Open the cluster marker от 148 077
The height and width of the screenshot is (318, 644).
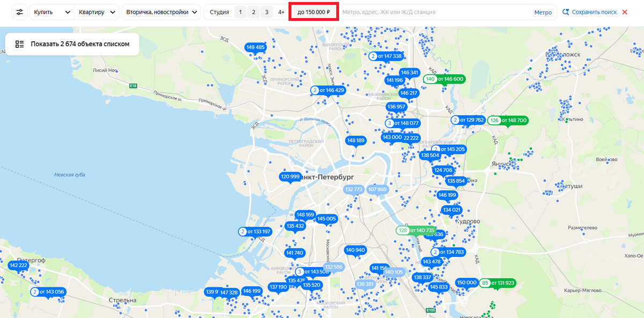click(x=402, y=123)
